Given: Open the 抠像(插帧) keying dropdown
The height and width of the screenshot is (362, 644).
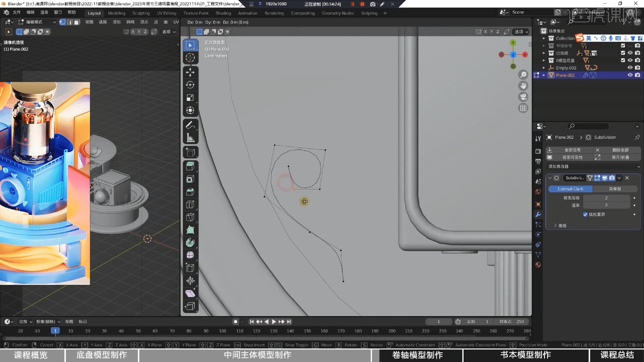Looking at the screenshot, I should [48, 322].
